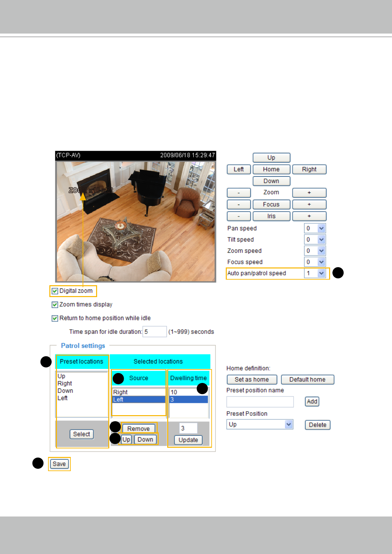Open the Tilt speed dropdown
This screenshot has height=554, width=392.
(x=315, y=239)
